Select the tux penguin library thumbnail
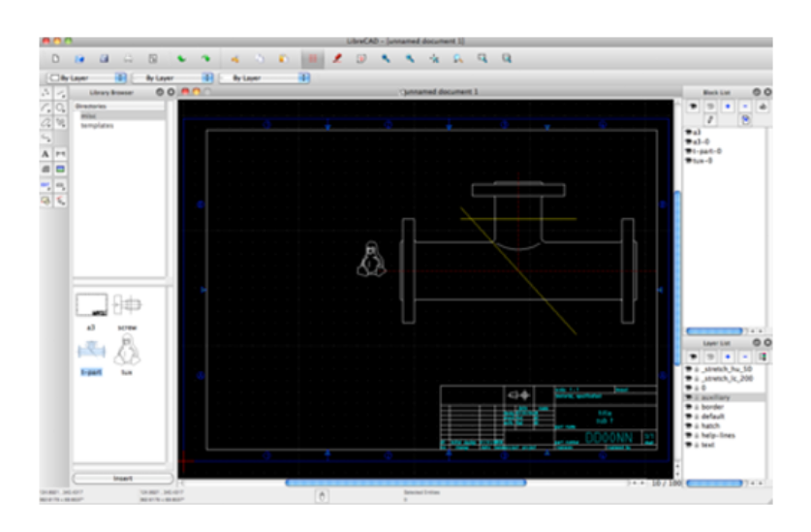This screenshot has height=532, width=811. 127,351
